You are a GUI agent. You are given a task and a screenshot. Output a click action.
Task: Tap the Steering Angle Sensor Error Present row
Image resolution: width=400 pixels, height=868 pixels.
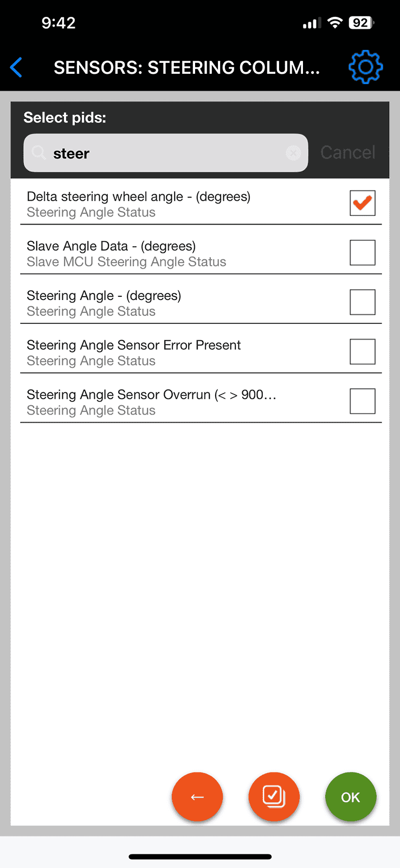(201, 353)
